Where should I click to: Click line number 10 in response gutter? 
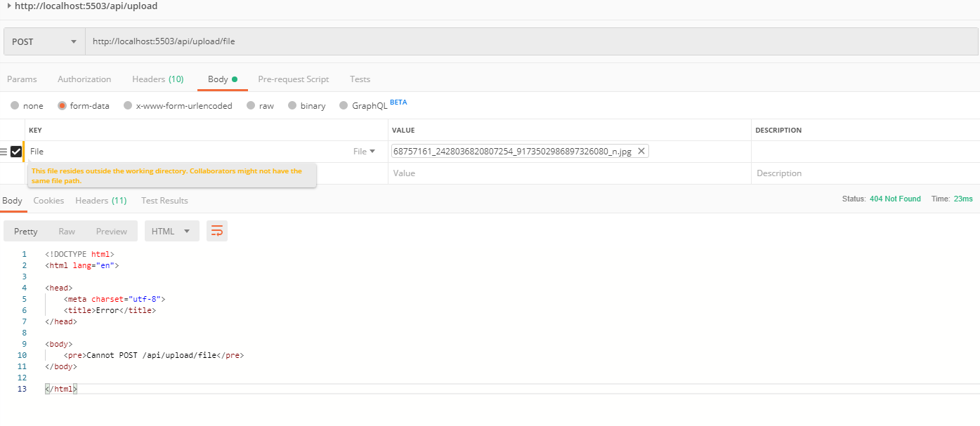tap(22, 355)
